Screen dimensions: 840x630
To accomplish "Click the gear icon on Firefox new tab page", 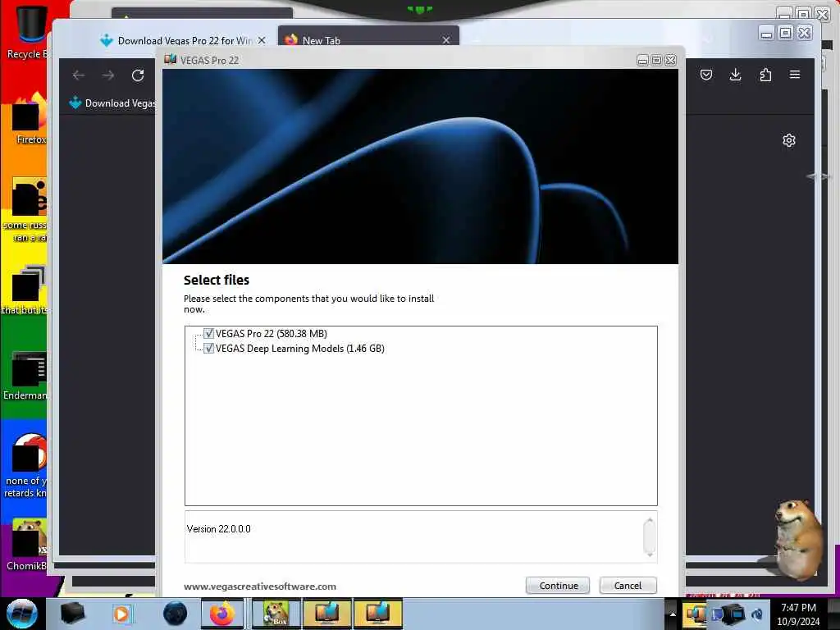I will (x=788, y=140).
